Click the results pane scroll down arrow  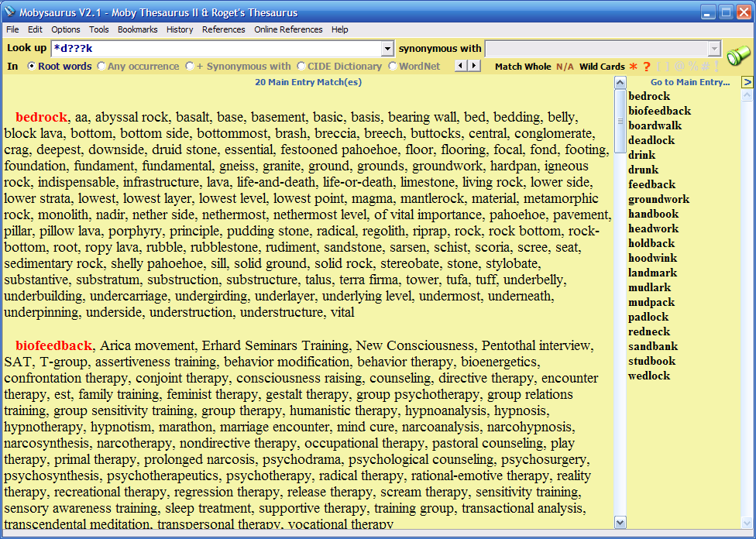[x=620, y=522]
